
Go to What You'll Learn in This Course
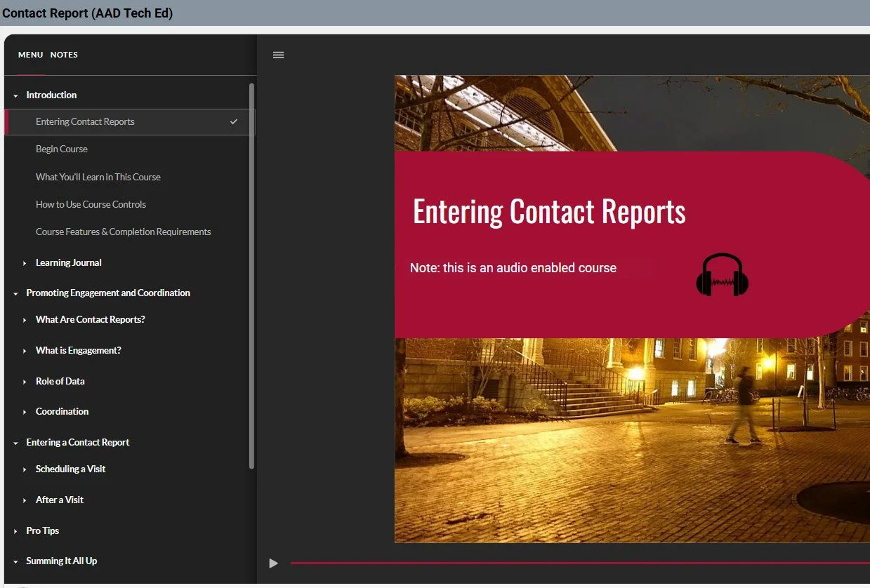(x=98, y=177)
